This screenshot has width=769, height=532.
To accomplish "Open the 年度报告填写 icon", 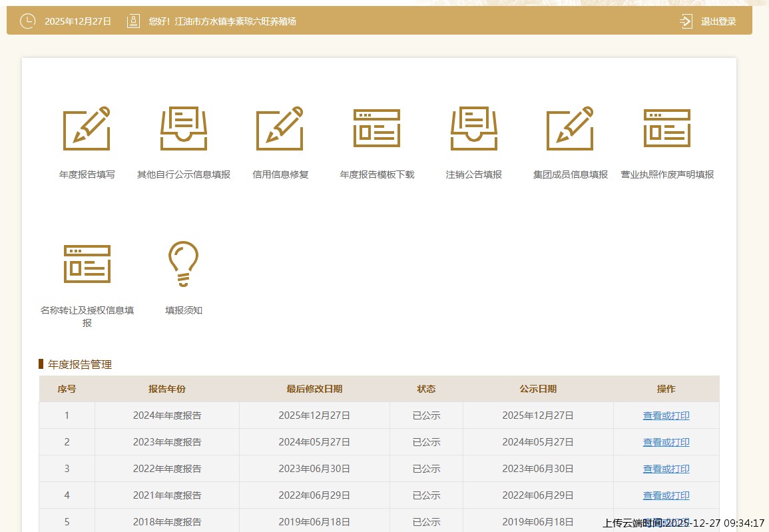I will click(x=87, y=129).
